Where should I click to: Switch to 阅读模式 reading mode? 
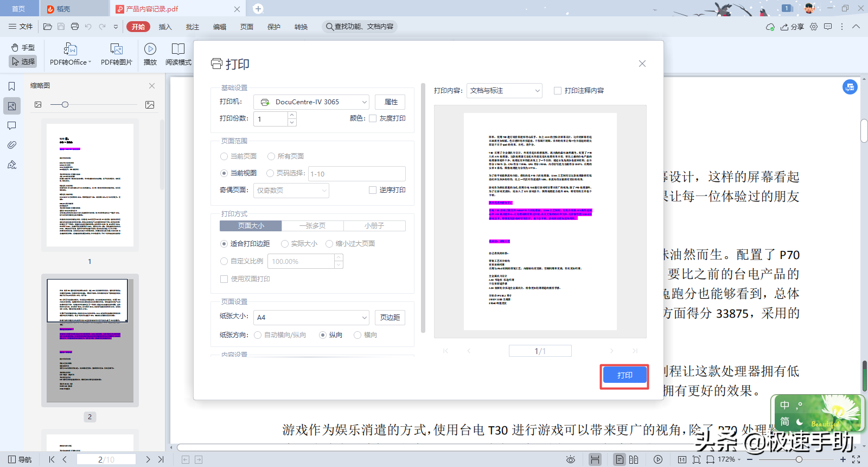(178, 54)
